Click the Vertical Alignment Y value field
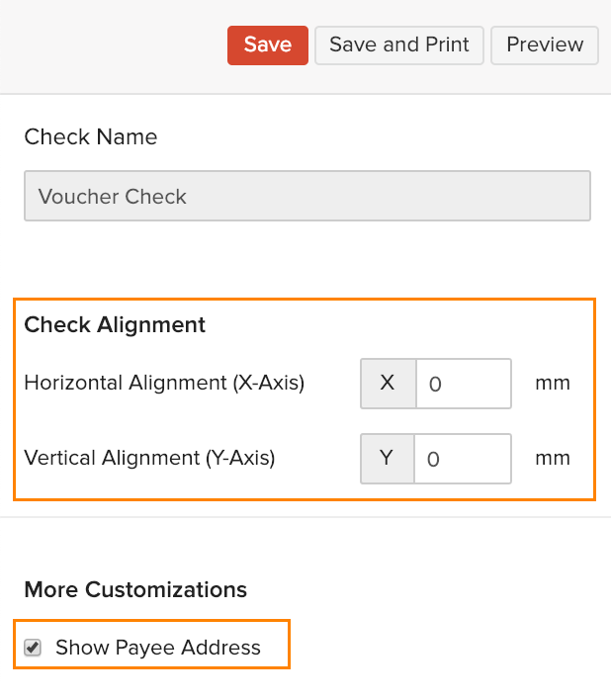611x700 pixels. tap(462, 459)
